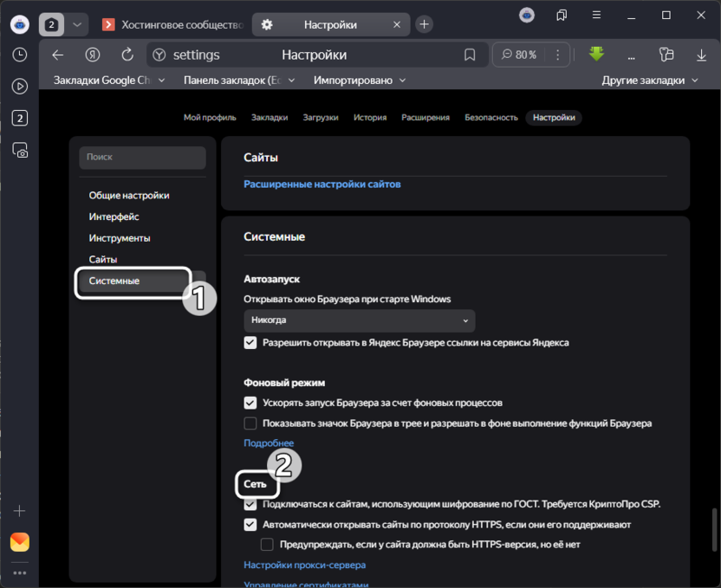Click the page vertical scrollbar thumb

(714, 529)
